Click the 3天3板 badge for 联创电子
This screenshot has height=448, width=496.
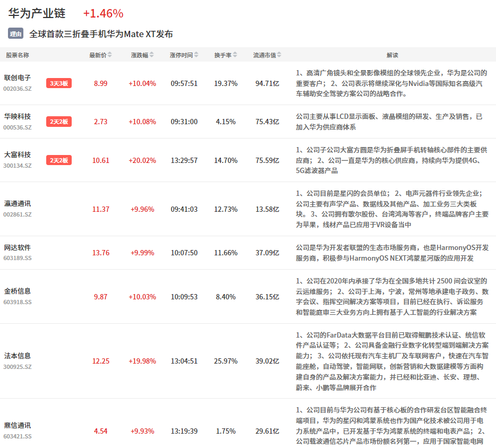pos(59,83)
